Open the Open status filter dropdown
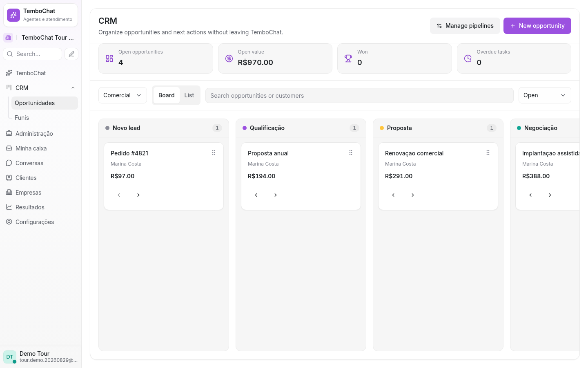 click(545, 95)
